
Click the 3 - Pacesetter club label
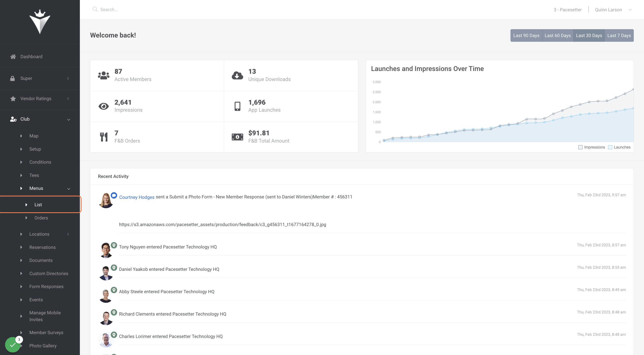click(x=568, y=10)
